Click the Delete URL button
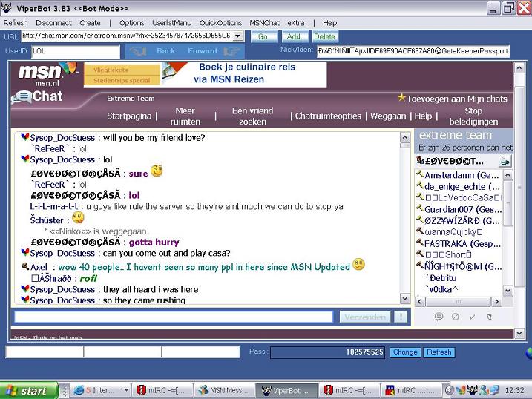 pos(324,36)
